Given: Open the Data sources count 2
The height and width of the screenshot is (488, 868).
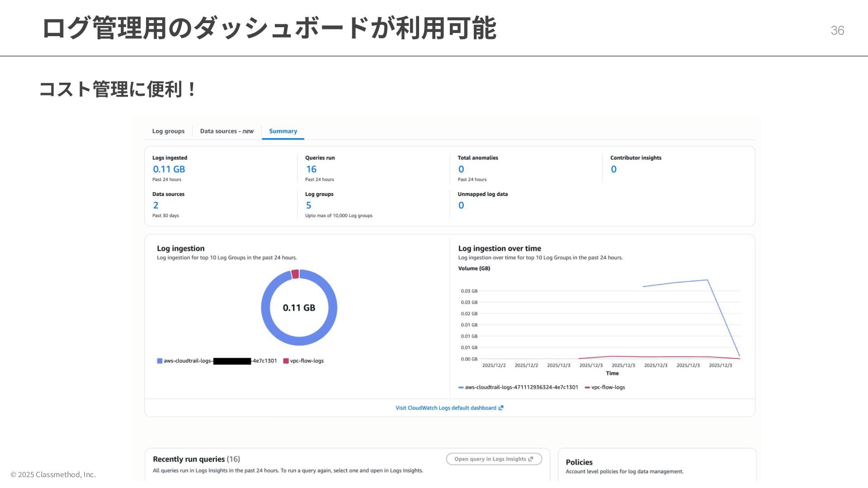Looking at the screenshot, I should [156, 205].
